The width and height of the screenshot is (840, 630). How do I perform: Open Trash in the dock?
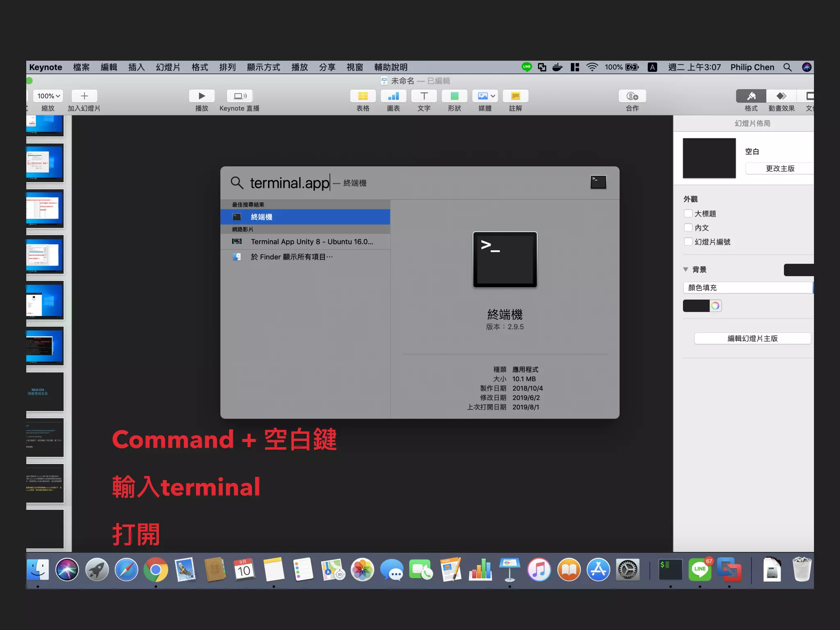[x=801, y=570]
